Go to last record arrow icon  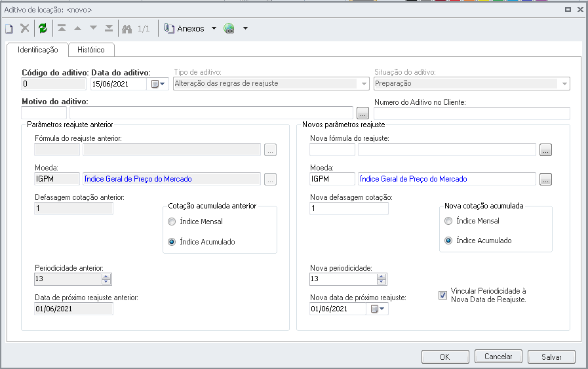[109, 28]
